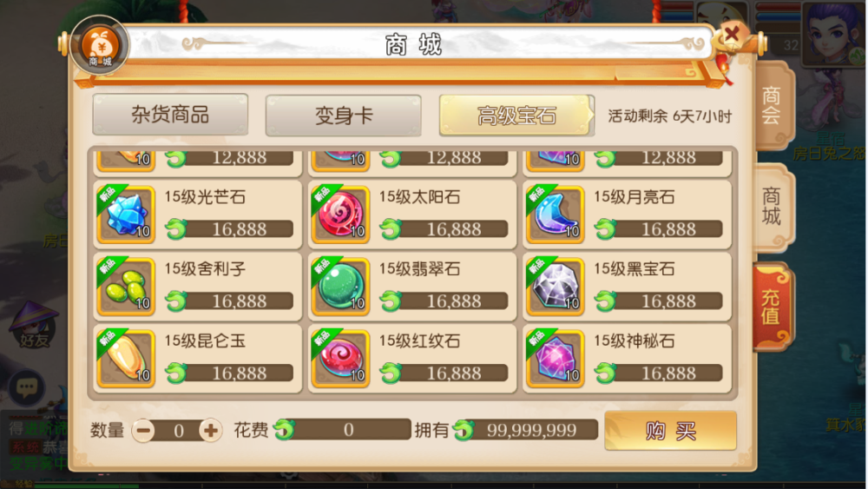
Task: Decrease quantity with the minus button
Action: point(143,430)
